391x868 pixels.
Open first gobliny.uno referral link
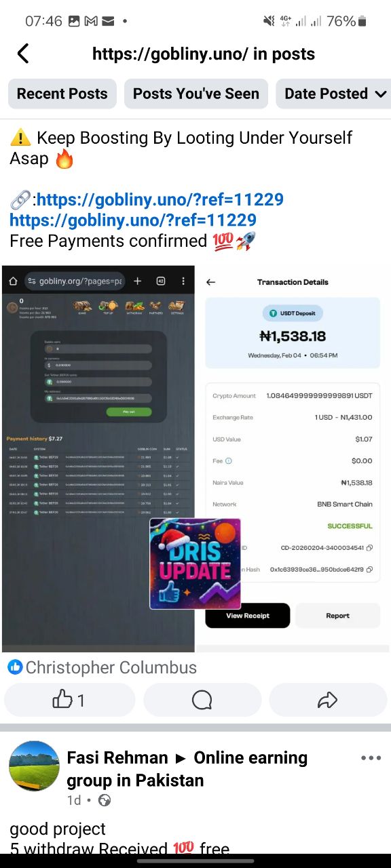pyautogui.click(x=160, y=199)
